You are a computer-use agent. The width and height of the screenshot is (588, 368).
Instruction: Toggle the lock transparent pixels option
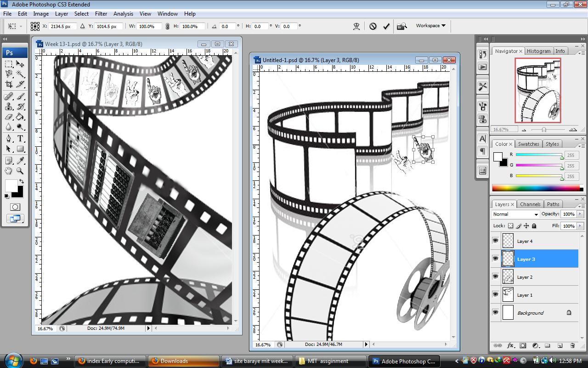[510, 226]
